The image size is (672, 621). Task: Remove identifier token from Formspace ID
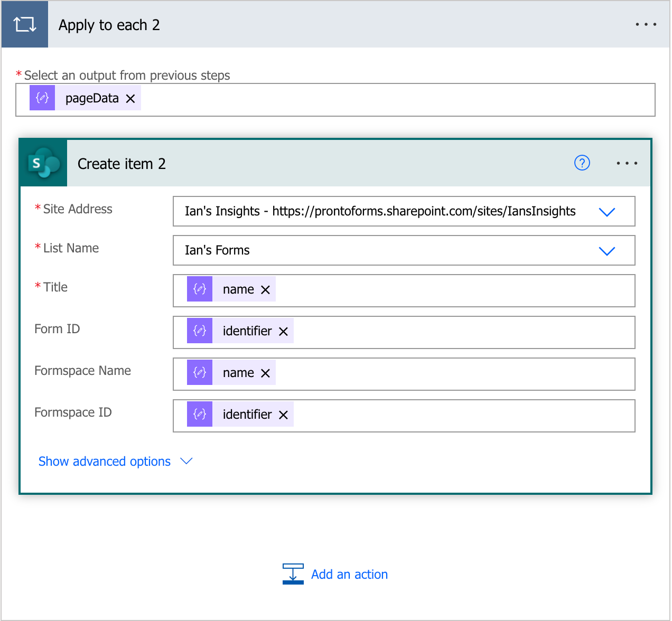click(x=283, y=415)
